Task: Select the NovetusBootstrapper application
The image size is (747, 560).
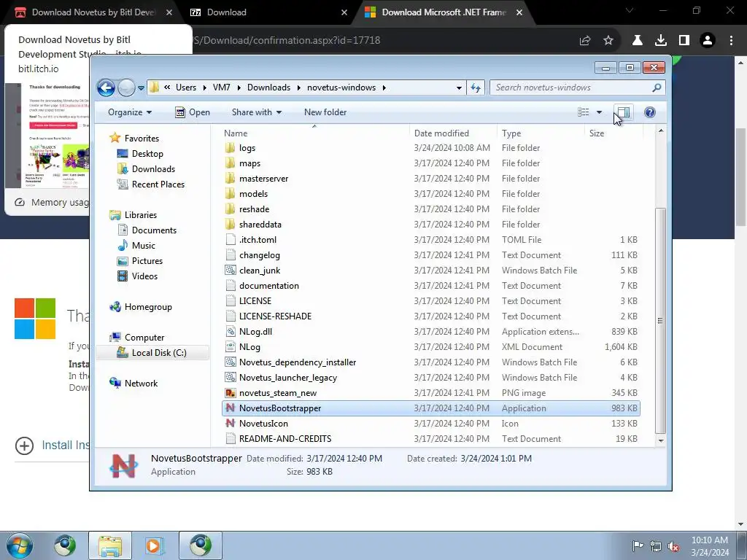Action: click(x=430, y=408)
